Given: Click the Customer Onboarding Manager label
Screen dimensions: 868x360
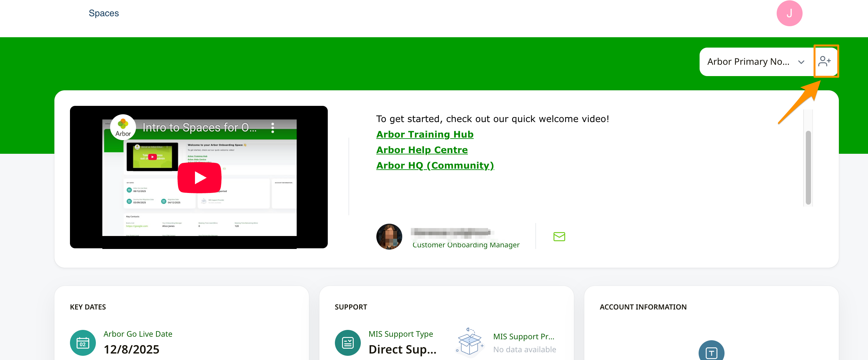Looking at the screenshot, I should tap(466, 245).
